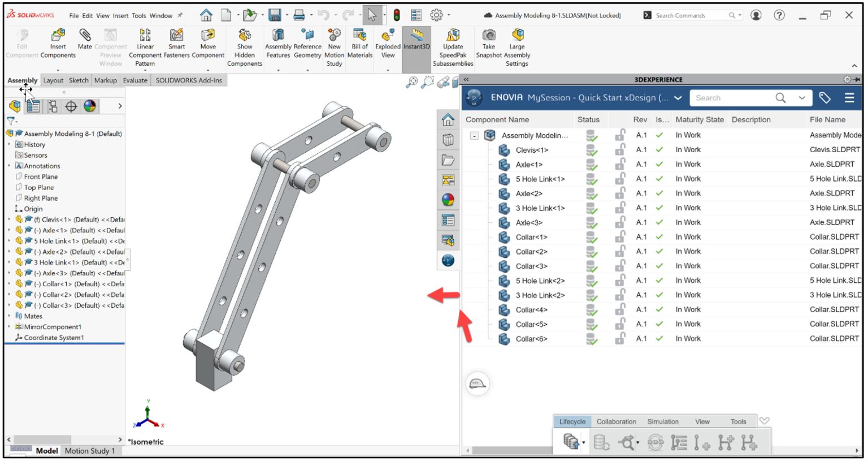This screenshot has height=461, width=868.
Task: Click the maturity checkmark for Collar<4>
Action: pos(659,309)
